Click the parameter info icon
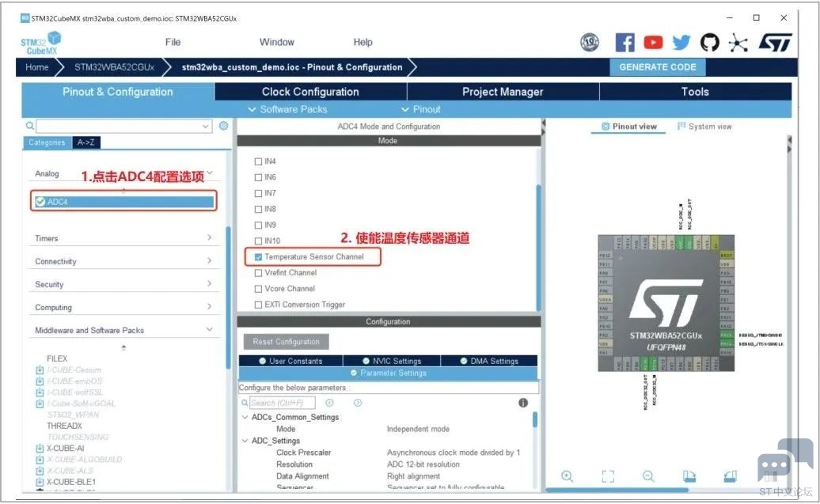Image resolution: width=820 pixels, height=504 pixels. 523,403
